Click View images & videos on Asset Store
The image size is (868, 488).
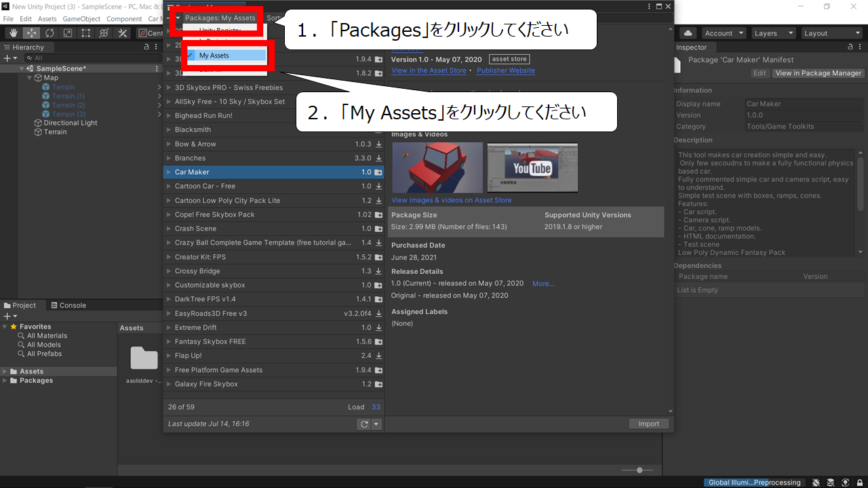coord(452,200)
